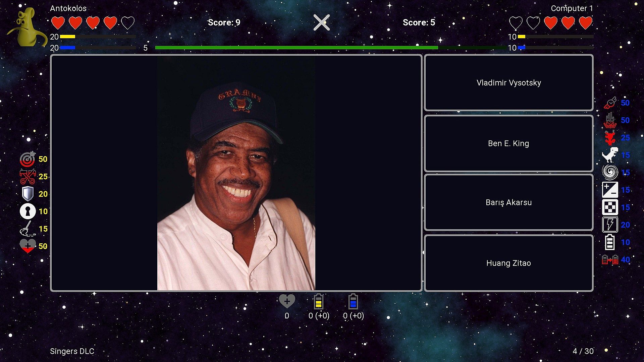Click the green round timer bar
The width and height of the screenshot is (644, 362).
297,48
